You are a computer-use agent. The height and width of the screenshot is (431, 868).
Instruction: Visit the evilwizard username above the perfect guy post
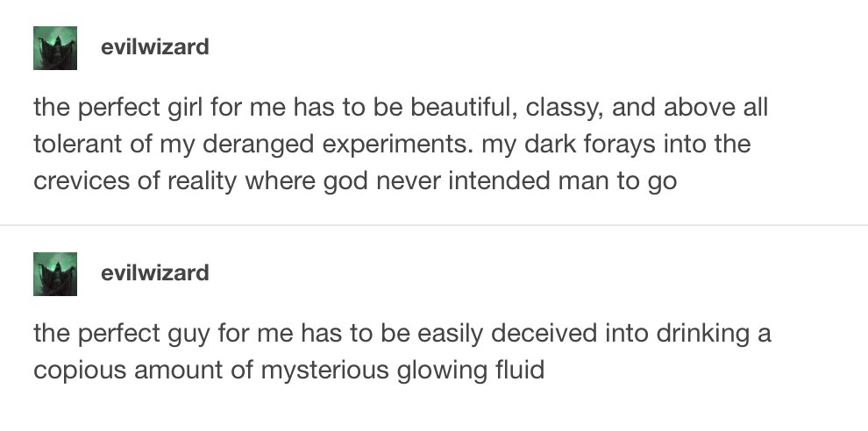coord(155,272)
